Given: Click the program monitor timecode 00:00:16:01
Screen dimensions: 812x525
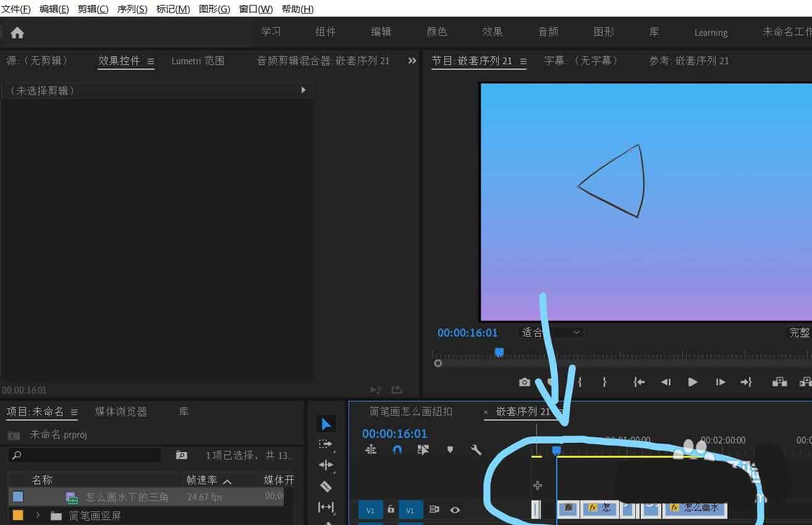Looking at the screenshot, I should click(x=468, y=332).
